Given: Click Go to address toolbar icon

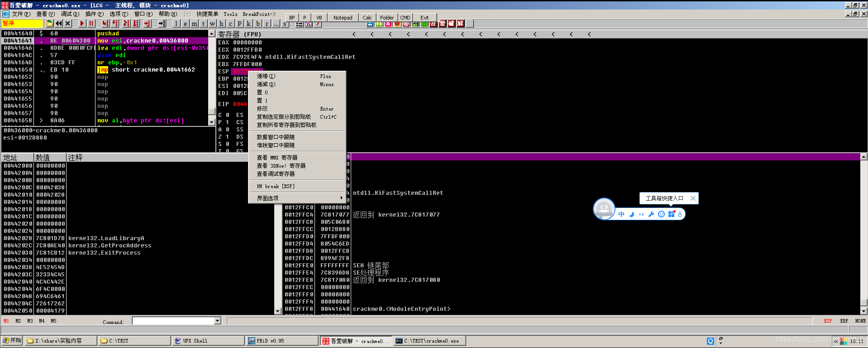Looking at the screenshot, I should 162,24.
